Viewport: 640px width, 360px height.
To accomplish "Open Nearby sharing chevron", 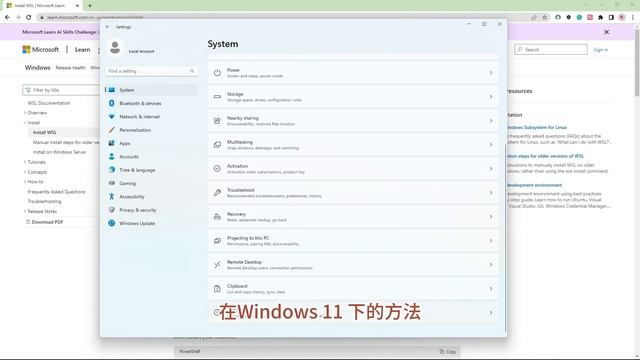I will [491, 121].
